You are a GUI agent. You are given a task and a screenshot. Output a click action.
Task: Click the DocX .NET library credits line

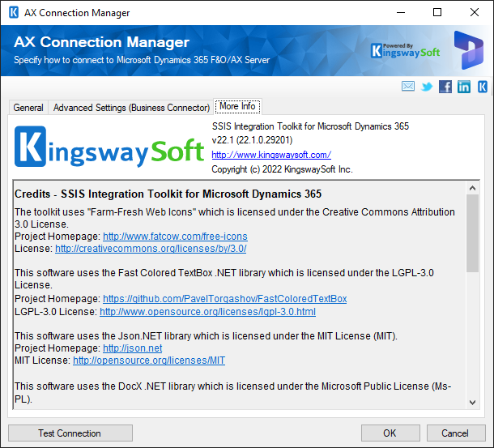[233, 393]
